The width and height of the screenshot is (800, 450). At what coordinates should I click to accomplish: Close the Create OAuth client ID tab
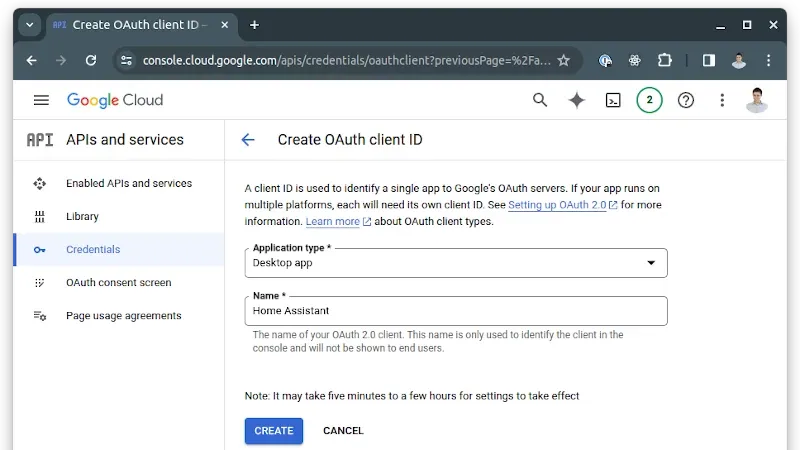[x=224, y=25]
